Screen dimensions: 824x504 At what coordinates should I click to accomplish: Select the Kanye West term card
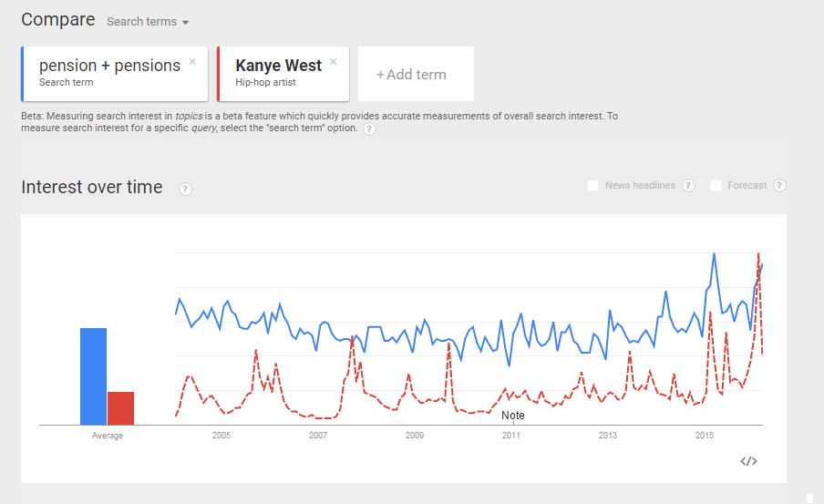283,74
